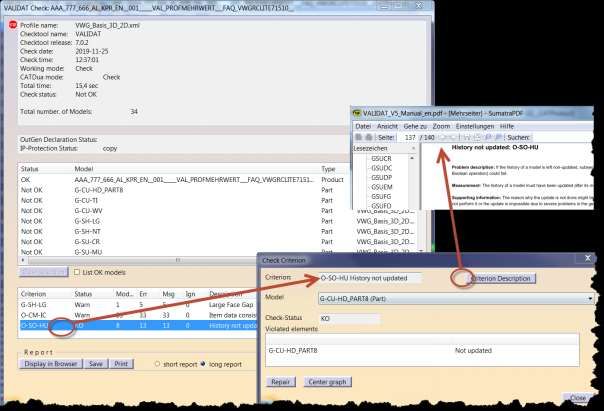Click the horizontal scrollbar of the models list
This screenshot has width=604, height=411.
(177, 260)
